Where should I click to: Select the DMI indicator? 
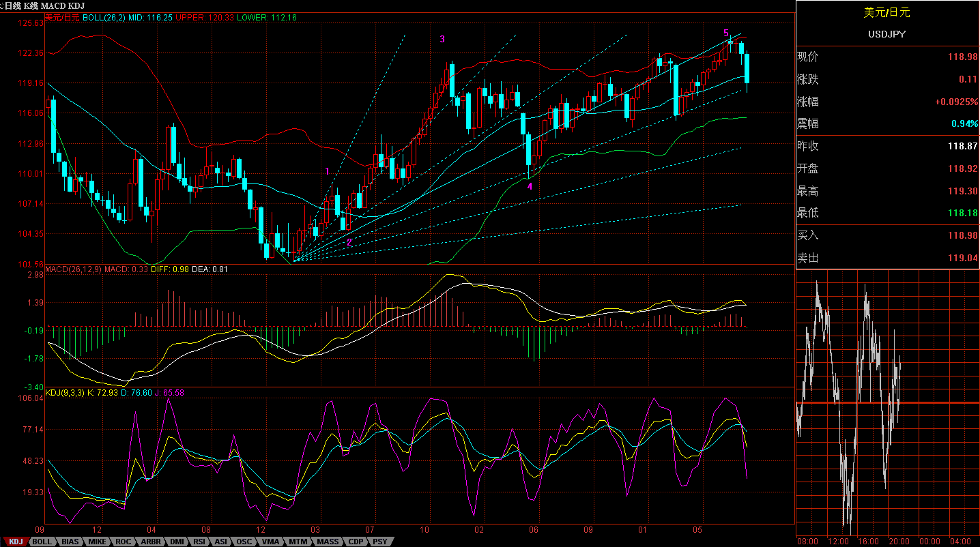point(176,541)
